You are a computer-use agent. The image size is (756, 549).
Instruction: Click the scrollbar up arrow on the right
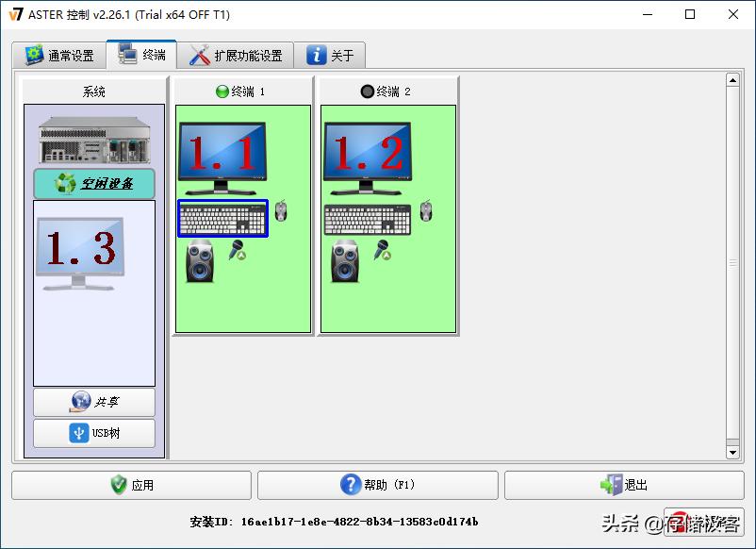734,79
